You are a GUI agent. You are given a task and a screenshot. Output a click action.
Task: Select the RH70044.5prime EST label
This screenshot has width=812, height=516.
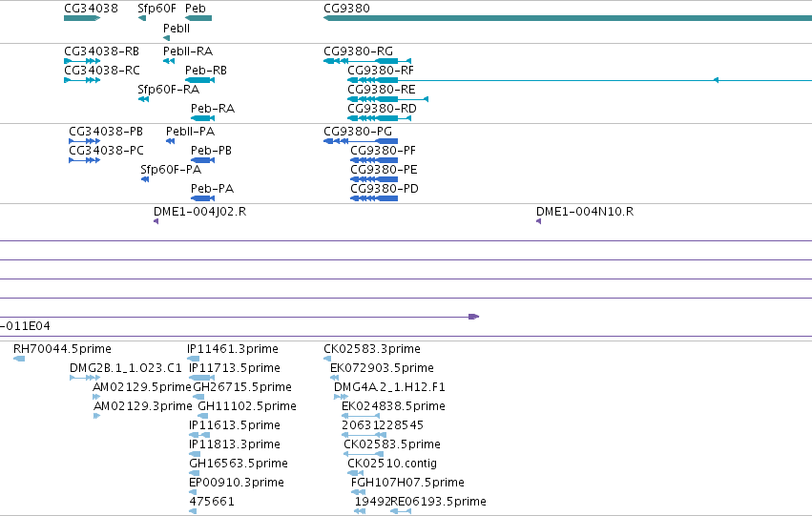[x=62, y=349]
